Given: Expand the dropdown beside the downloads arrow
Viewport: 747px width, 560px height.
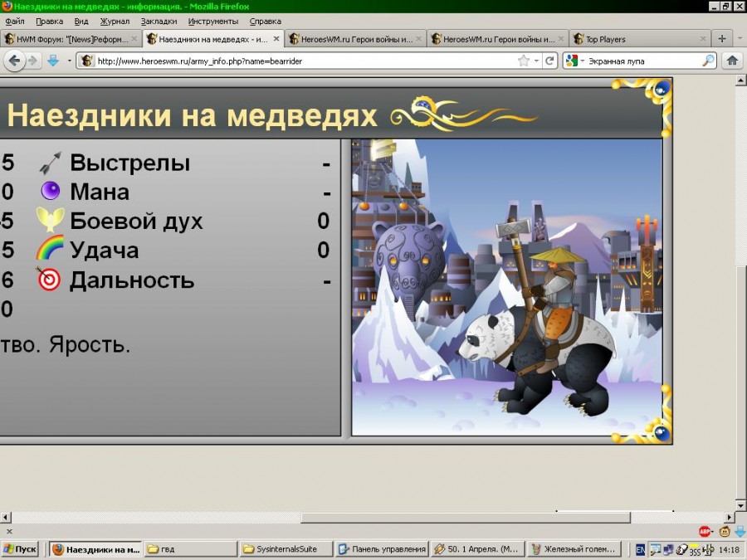Looking at the screenshot, I should [x=69, y=61].
